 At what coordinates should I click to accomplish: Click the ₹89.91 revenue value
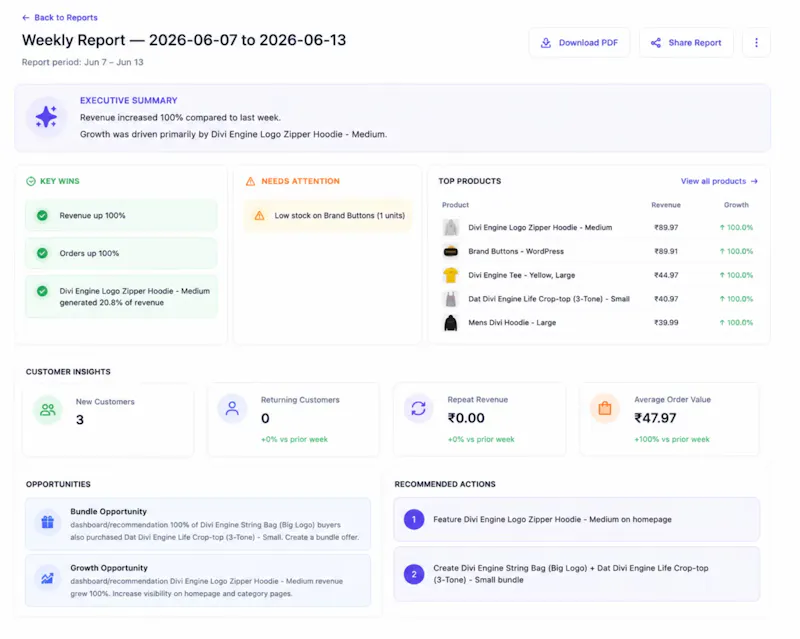(x=666, y=251)
